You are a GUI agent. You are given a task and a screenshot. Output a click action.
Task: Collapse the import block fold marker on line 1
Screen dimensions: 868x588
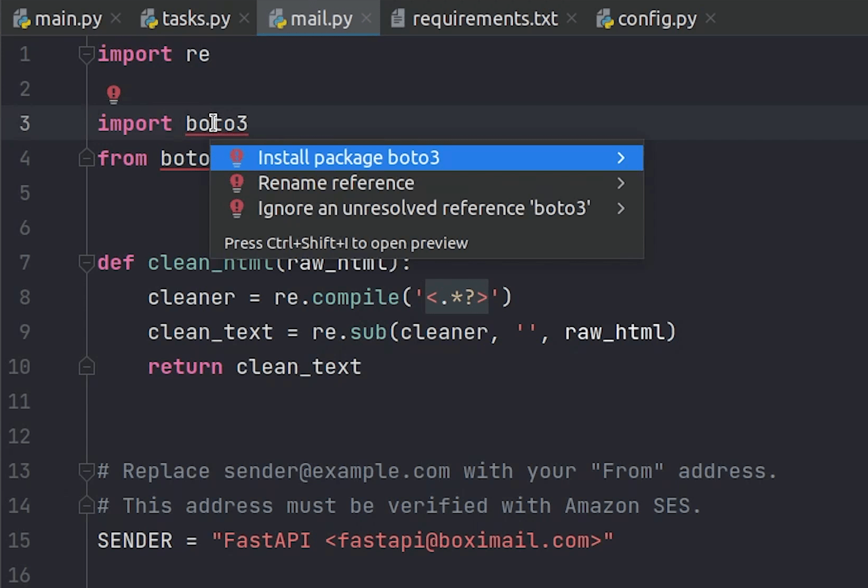(86, 54)
